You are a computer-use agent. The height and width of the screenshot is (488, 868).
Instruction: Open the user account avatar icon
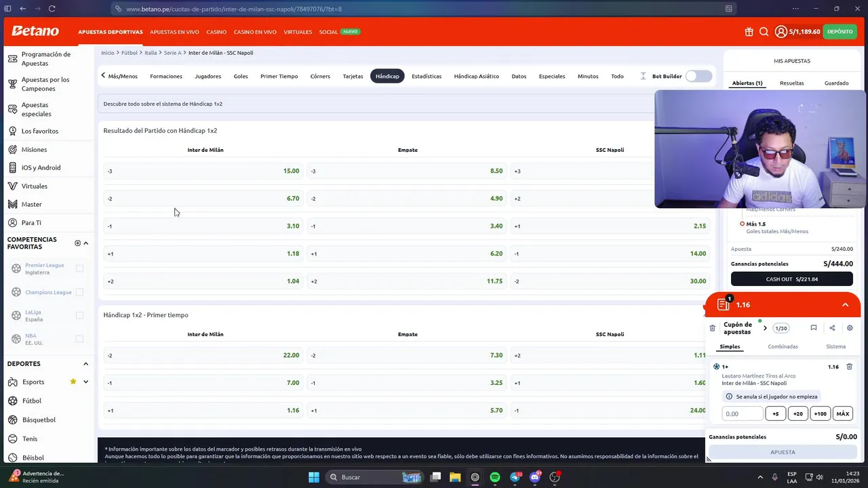click(781, 32)
